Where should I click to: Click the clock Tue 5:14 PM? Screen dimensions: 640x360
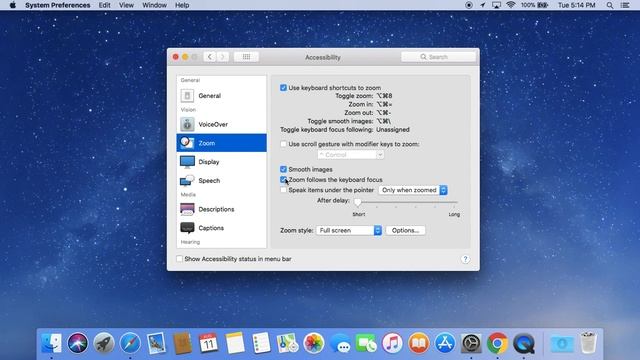pyautogui.click(x=577, y=5)
